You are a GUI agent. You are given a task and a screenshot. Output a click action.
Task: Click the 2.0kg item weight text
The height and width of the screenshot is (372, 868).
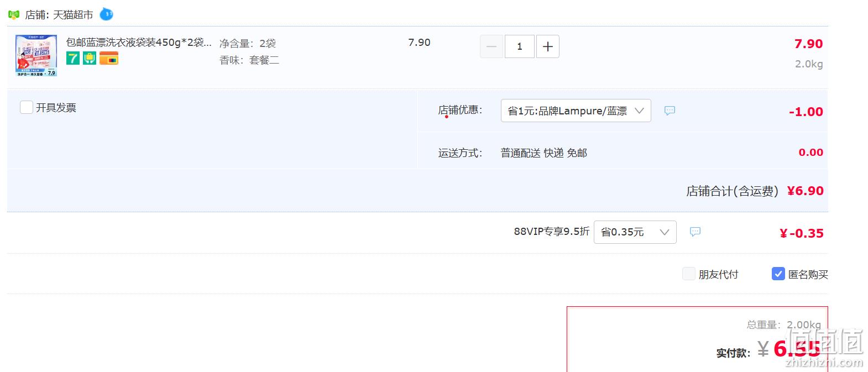tap(809, 64)
